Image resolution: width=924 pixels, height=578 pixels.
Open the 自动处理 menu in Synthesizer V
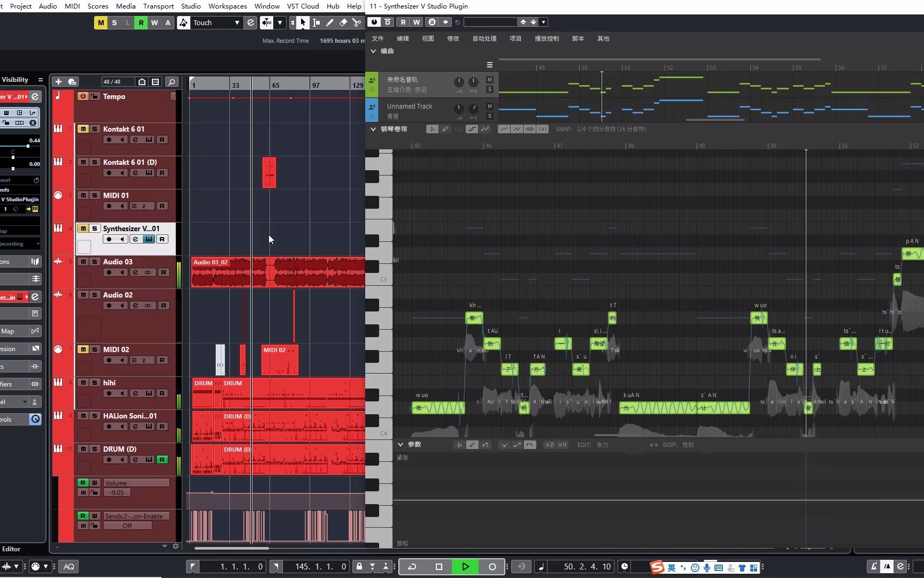point(484,39)
